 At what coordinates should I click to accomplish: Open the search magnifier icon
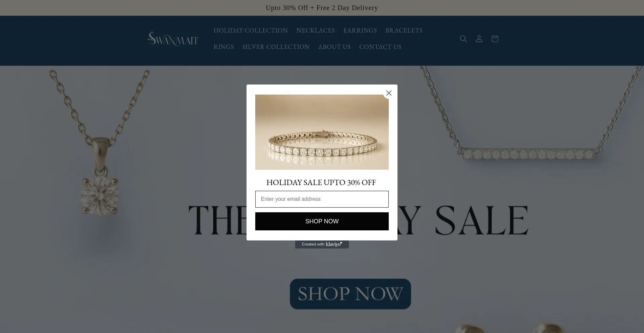[x=463, y=39]
